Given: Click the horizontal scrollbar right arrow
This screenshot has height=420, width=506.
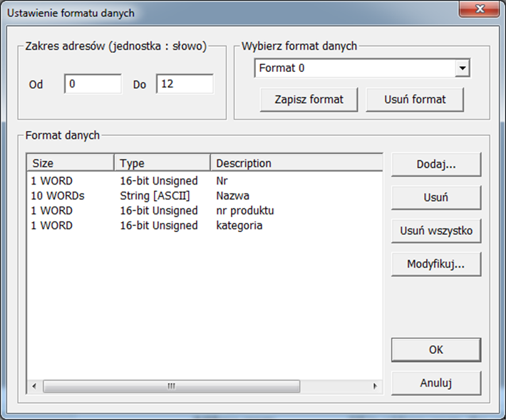Looking at the screenshot, I should tap(375, 386).
